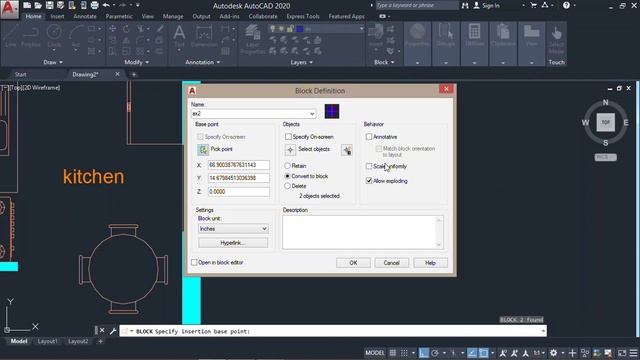The width and height of the screenshot is (640, 360).
Task: Click the Plot printer icon in quick access toolbar
Action: (x=94, y=5)
